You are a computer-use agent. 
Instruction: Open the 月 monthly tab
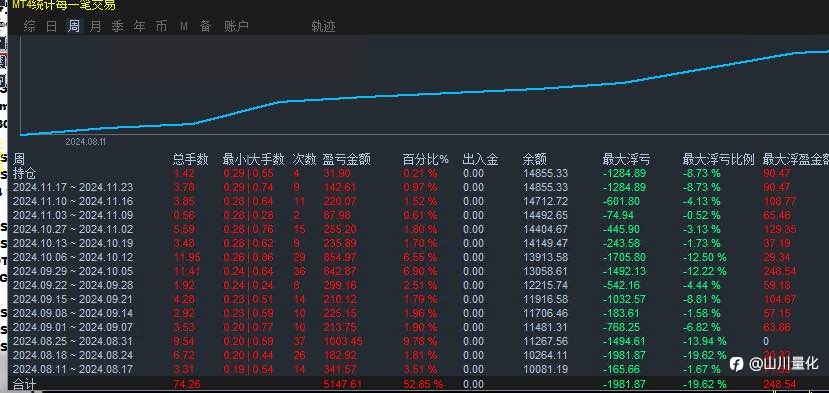pyautogui.click(x=95, y=26)
